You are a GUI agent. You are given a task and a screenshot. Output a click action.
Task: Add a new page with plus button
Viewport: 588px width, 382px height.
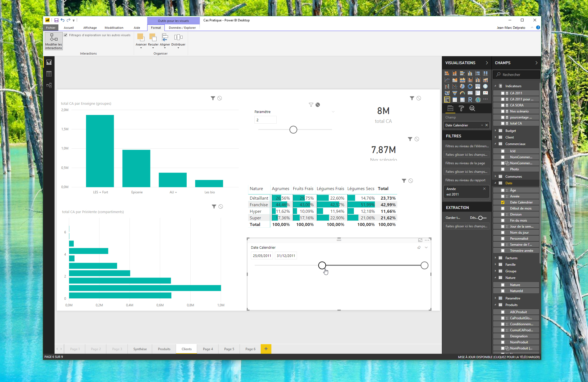point(266,349)
